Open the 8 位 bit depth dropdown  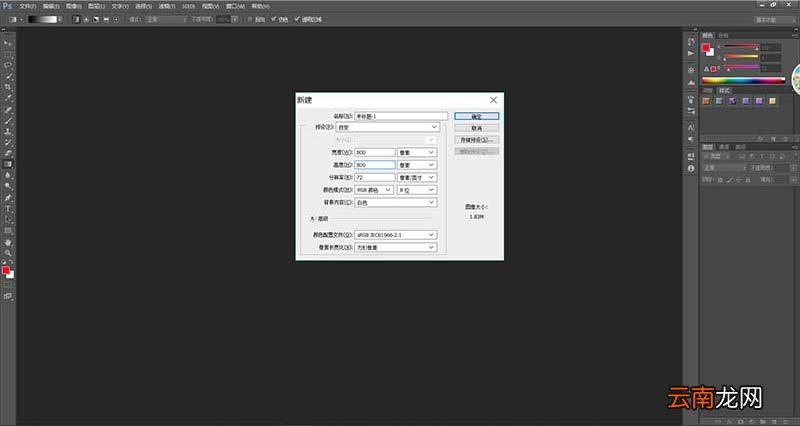tap(417, 190)
